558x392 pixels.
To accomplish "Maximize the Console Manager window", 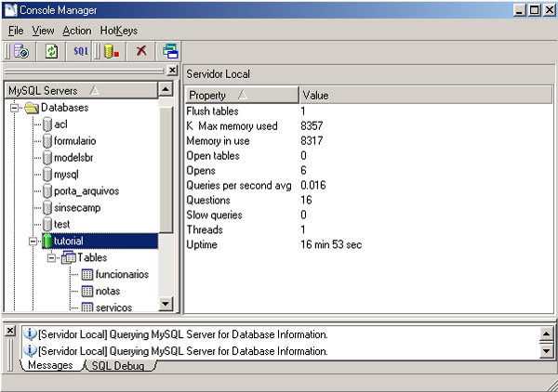I will [x=535, y=10].
